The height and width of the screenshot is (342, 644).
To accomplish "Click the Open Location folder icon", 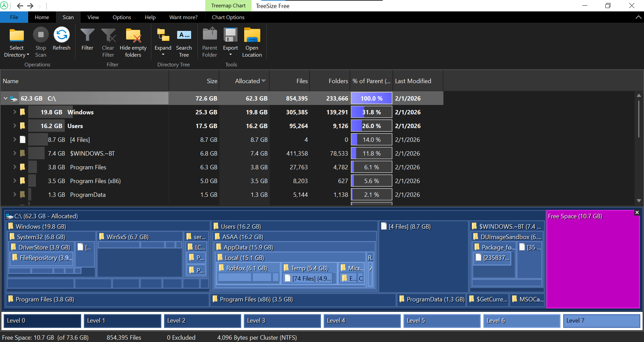I will point(252,35).
